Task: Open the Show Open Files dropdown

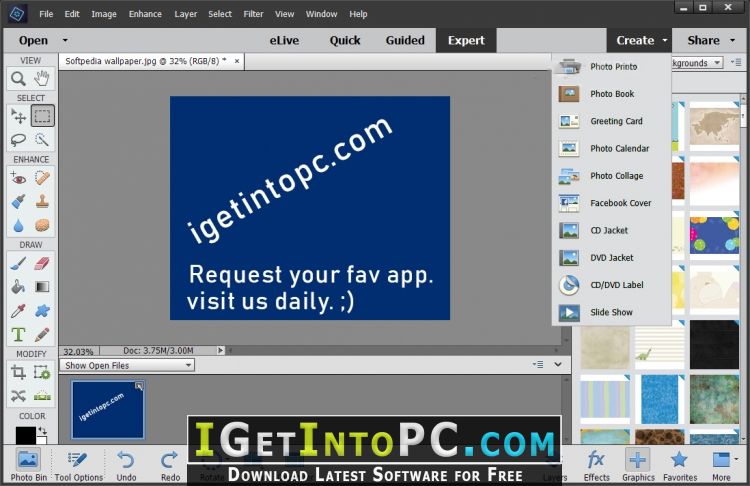Action: (x=127, y=365)
